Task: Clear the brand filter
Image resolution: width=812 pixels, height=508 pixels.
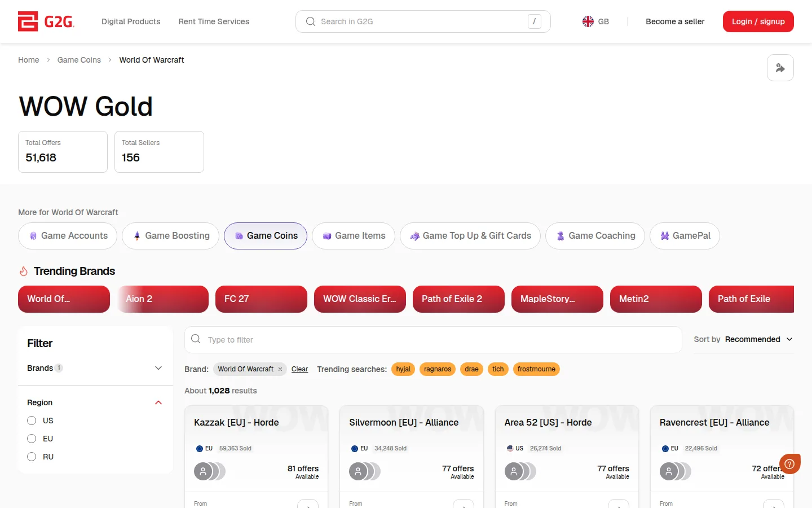Action: point(299,369)
